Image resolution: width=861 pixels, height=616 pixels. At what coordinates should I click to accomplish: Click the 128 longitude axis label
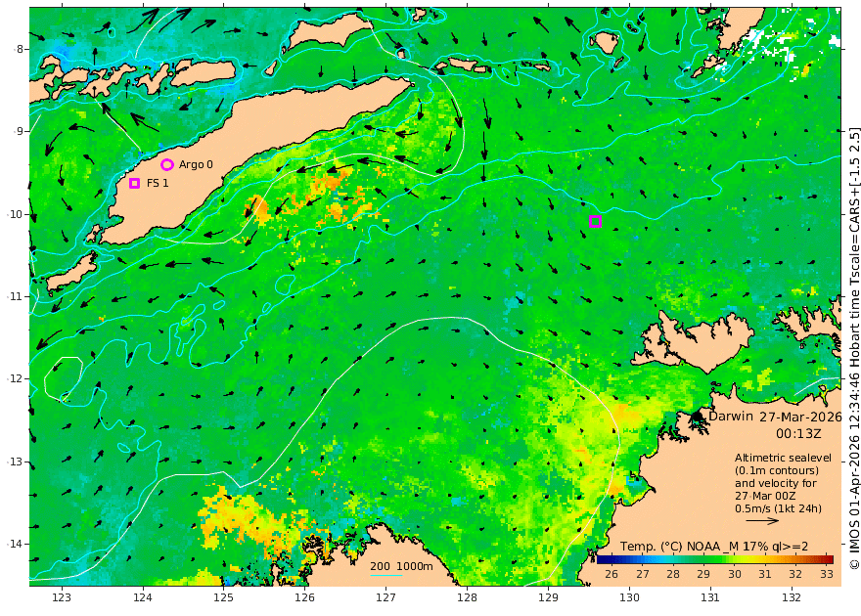coord(467,597)
